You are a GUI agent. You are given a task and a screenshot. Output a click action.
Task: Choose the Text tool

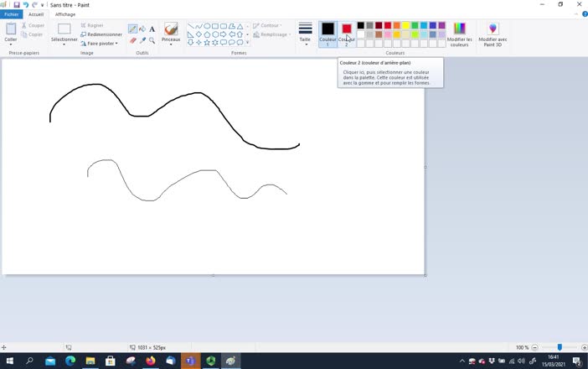(x=152, y=29)
